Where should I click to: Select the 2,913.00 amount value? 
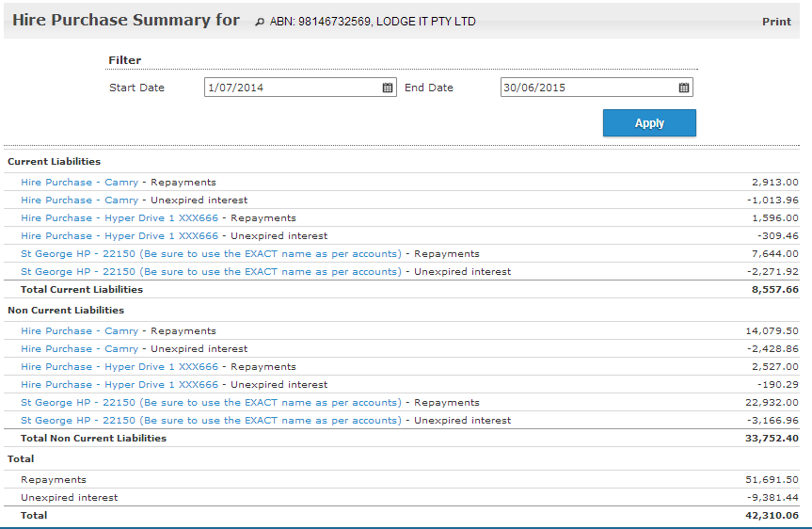[x=775, y=183]
